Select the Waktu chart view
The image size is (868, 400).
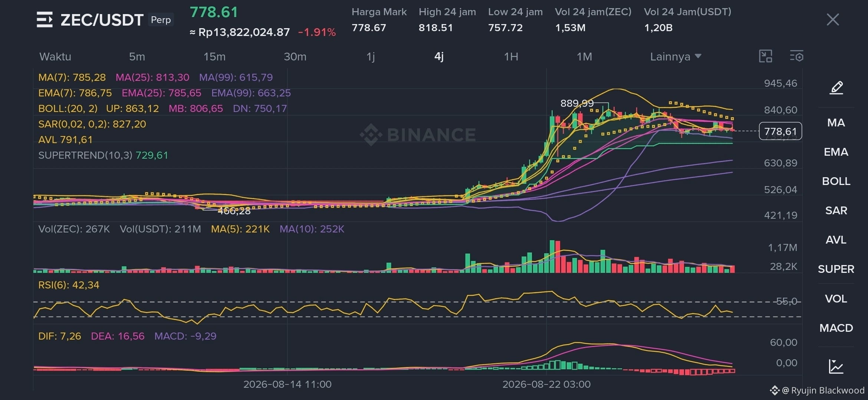[55, 57]
